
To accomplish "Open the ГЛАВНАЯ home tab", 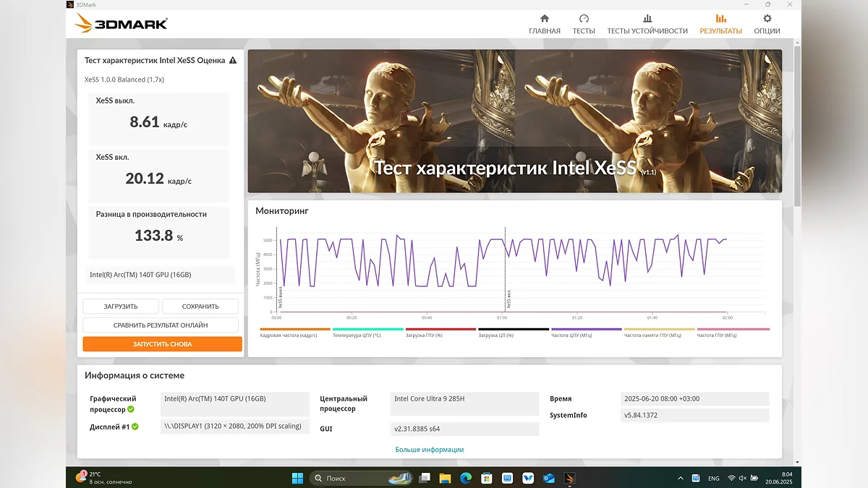I will point(544,24).
